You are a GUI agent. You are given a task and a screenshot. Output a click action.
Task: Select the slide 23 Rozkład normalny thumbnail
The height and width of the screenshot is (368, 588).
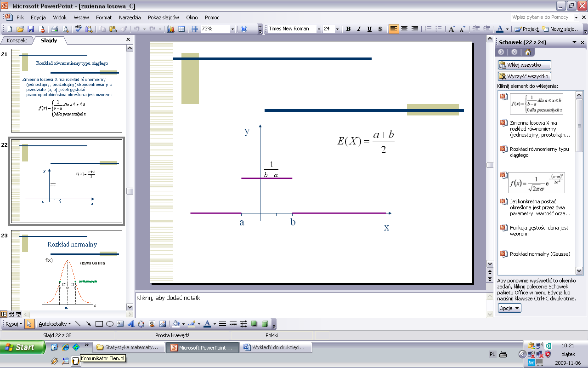67,269
